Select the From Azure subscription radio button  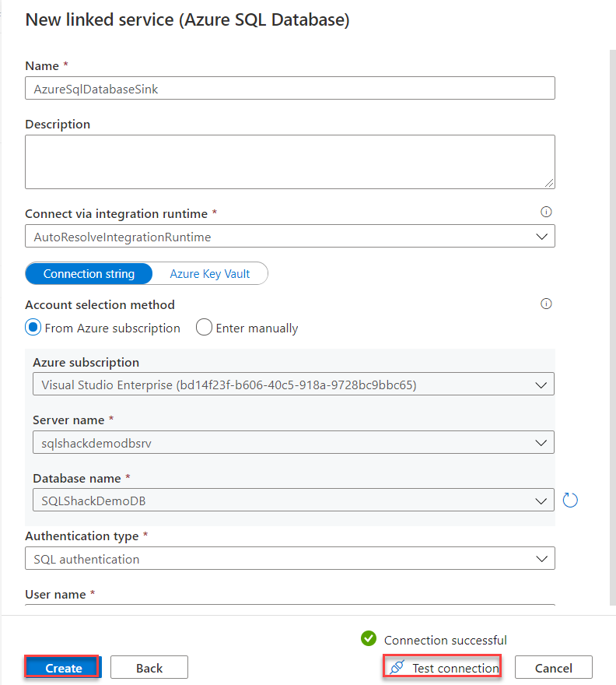pyautogui.click(x=33, y=328)
